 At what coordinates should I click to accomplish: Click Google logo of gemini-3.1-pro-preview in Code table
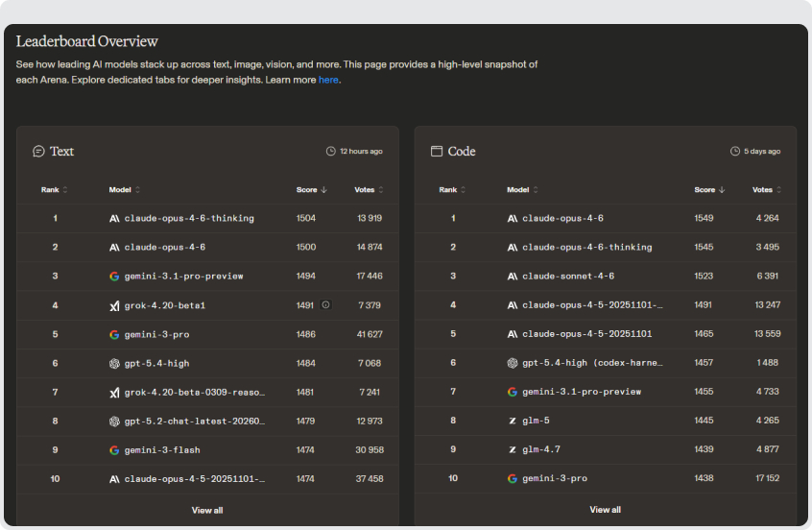(513, 392)
